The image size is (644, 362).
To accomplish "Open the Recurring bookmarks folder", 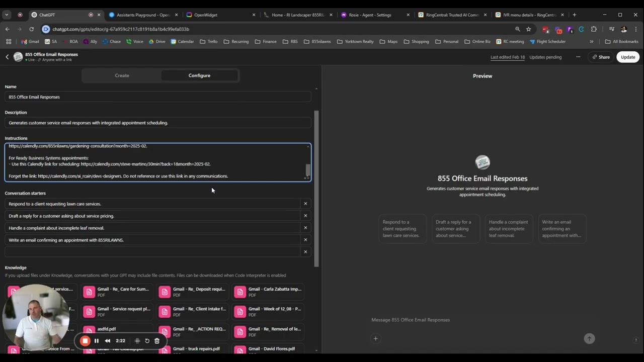I will (236, 42).
